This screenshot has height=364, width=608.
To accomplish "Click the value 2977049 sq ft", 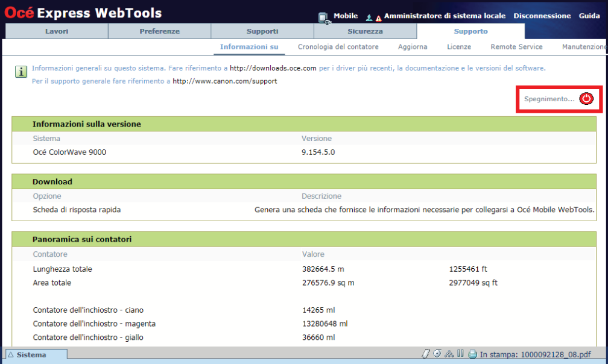I will click(473, 283).
